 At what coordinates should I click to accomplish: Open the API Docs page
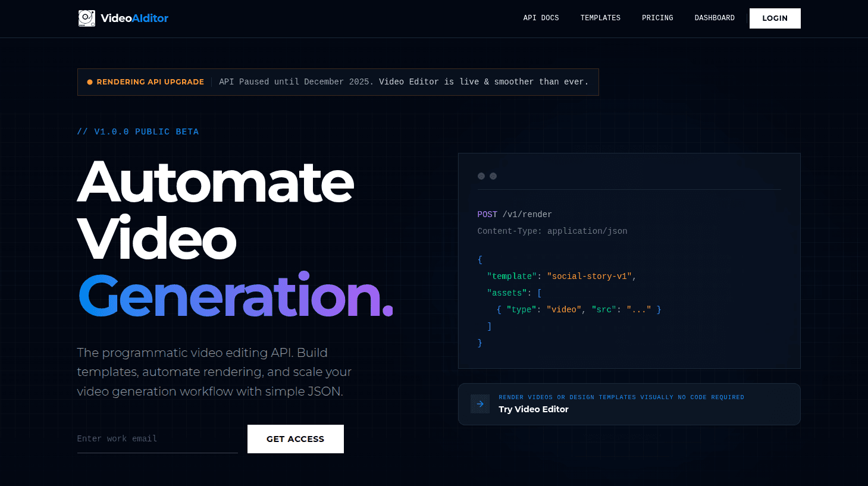pyautogui.click(x=541, y=18)
